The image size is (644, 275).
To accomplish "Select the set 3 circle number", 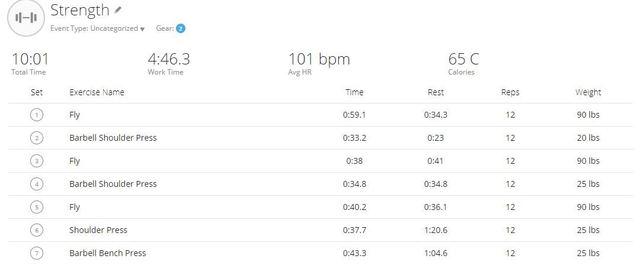I will click(x=37, y=161).
